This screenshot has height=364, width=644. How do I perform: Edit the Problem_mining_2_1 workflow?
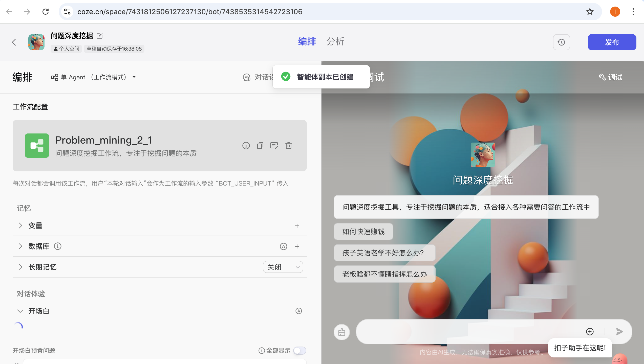coord(274,146)
